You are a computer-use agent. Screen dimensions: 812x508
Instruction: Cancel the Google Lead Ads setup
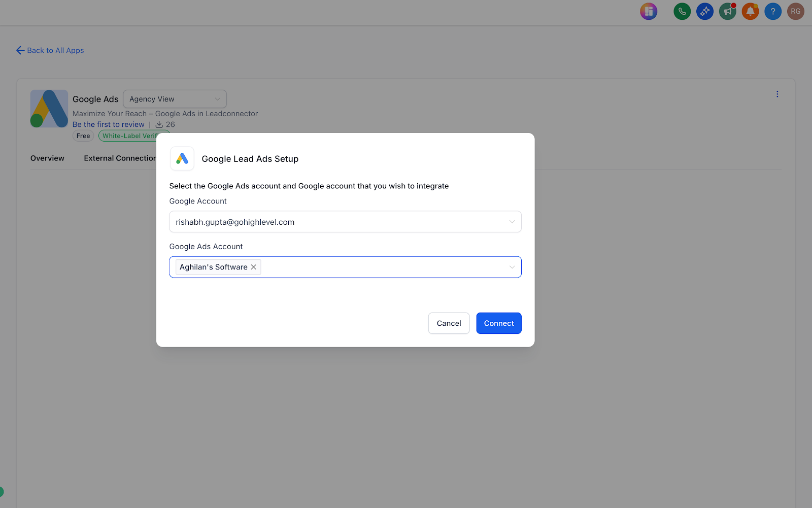tap(449, 323)
